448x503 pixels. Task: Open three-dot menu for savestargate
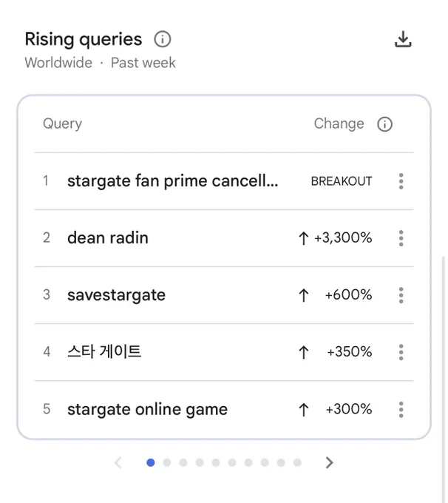point(401,295)
